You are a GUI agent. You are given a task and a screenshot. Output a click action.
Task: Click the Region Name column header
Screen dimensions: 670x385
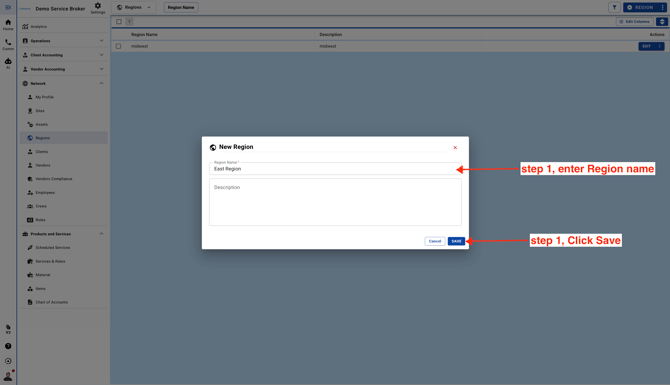pos(144,34)
